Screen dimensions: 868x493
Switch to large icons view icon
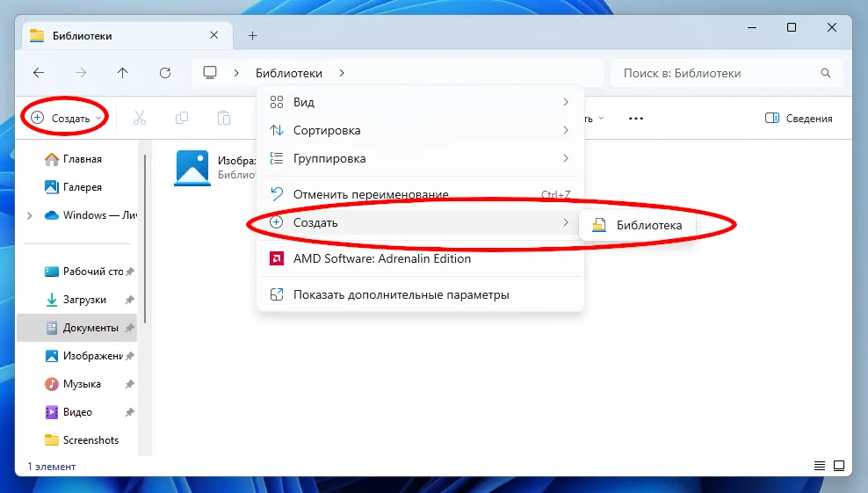tap(839, 465)
